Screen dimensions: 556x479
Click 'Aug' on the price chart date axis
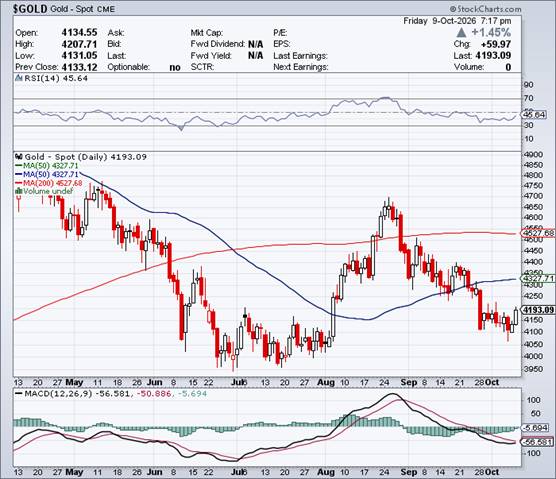coord(326,383)
